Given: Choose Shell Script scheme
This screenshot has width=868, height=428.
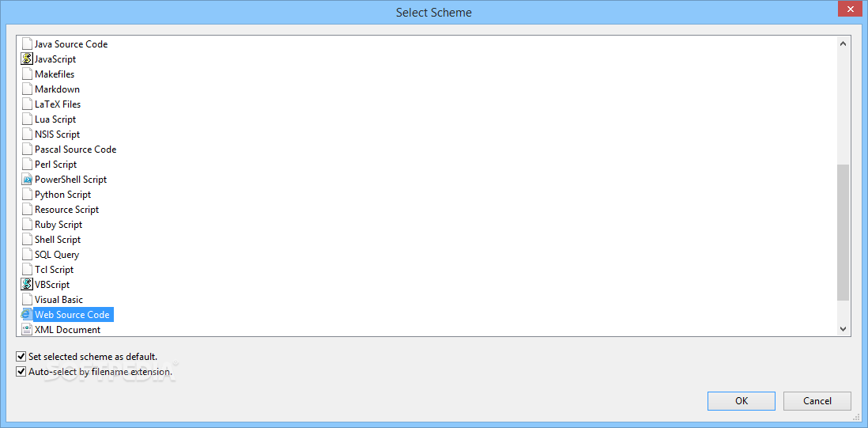Looking at the screenshot, I should 58,239.
